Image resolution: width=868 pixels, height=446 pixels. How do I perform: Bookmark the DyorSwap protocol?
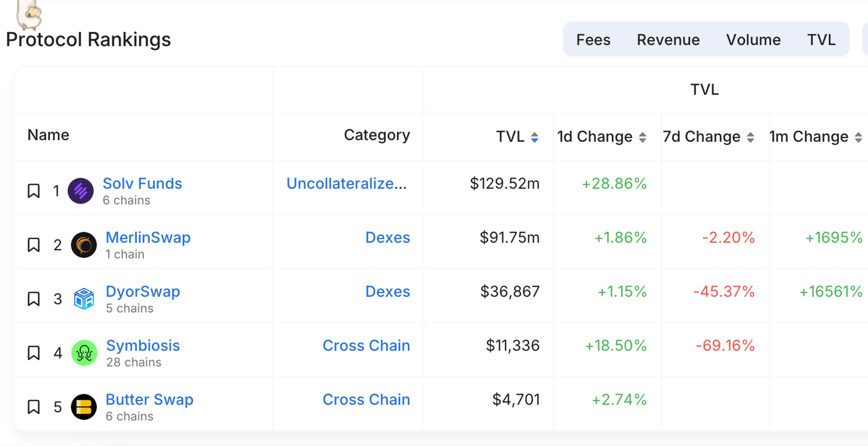33,299
